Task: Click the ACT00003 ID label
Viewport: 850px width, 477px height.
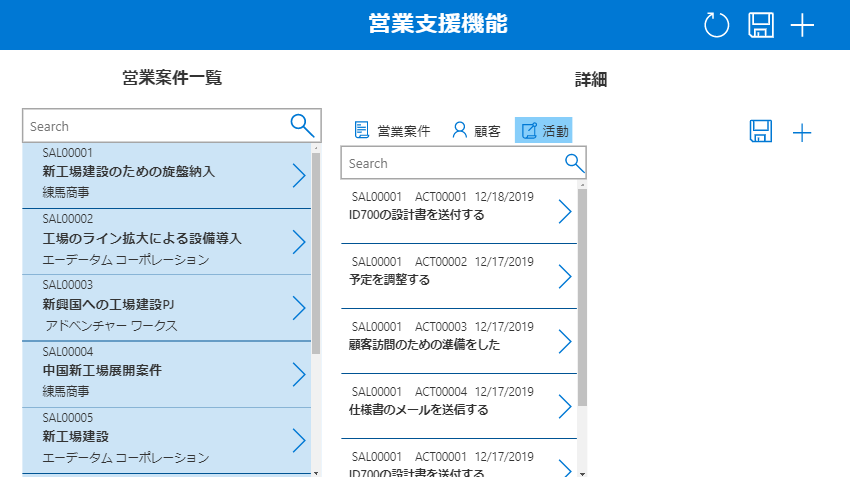Action: 441,327
